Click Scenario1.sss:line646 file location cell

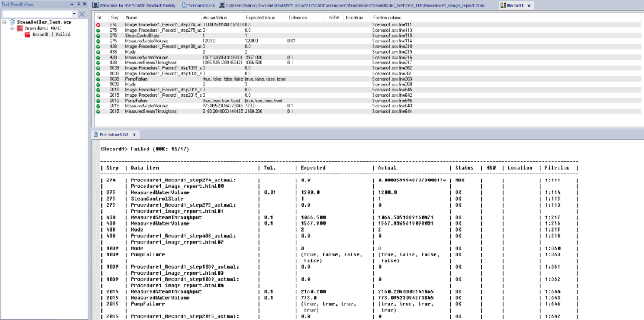click(x=392, y=100)
